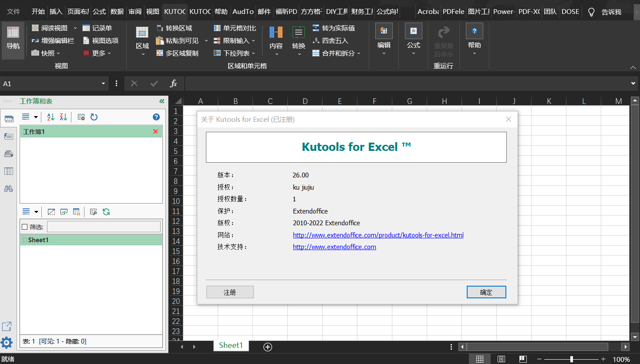The width and height of the screenshot is (640, 364).
Task: Expand the 更多 dropdown
Action: pyautogui.click(x=109, y=53)
